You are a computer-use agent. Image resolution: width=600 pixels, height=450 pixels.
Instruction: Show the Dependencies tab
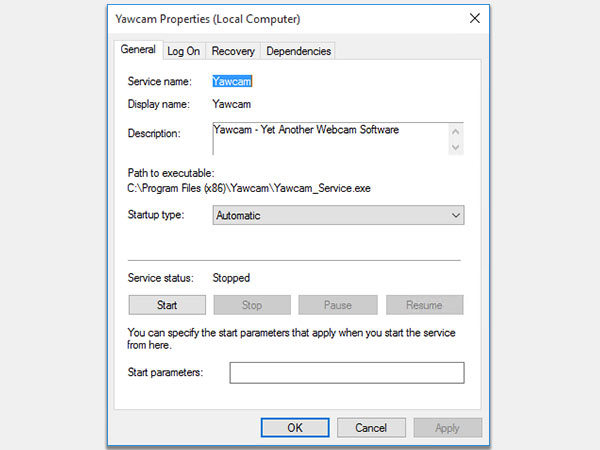tap(298, 51)
